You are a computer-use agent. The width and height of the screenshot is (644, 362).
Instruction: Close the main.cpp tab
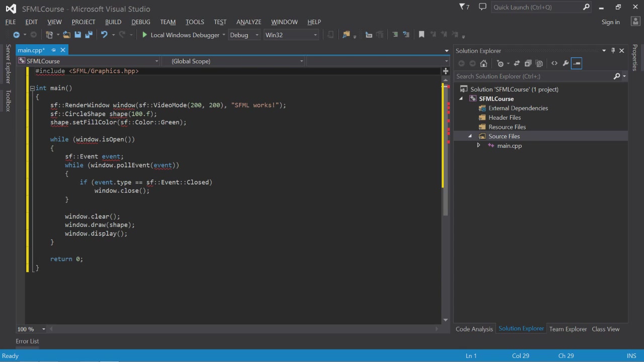(63, 50)
